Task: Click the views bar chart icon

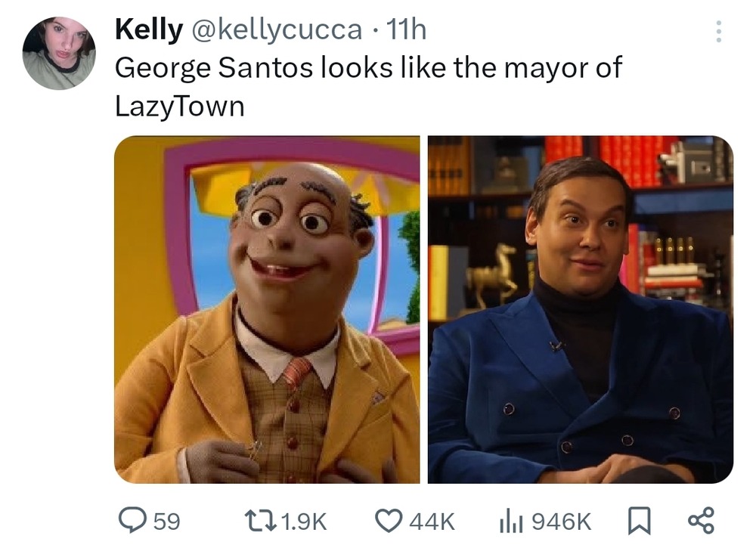Action: point(512,522)
